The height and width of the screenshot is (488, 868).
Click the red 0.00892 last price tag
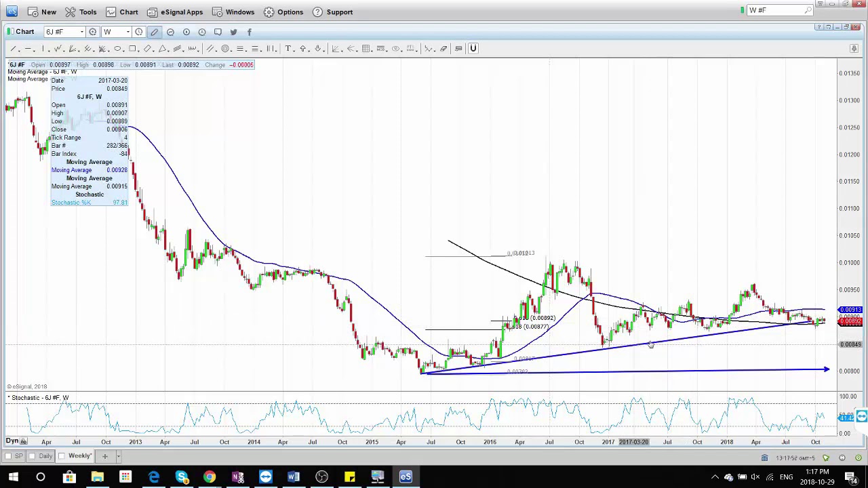tap(850, 323)
